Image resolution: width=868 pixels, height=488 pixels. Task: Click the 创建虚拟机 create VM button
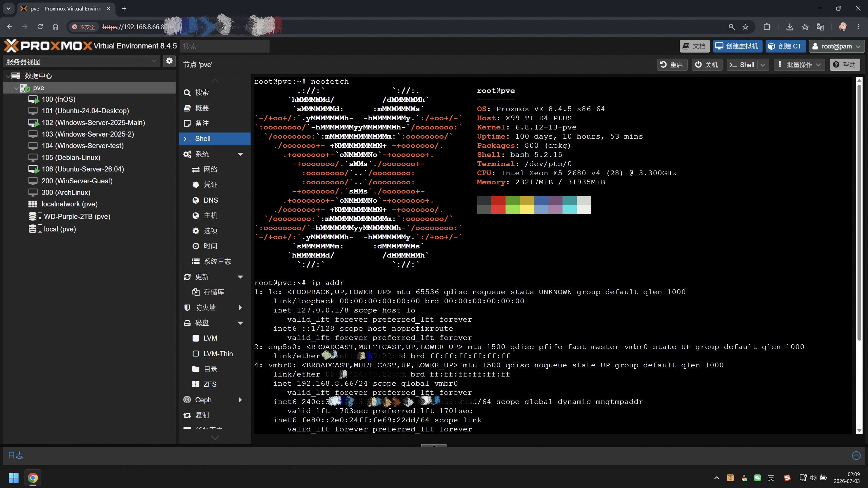(x=737, y=46)
